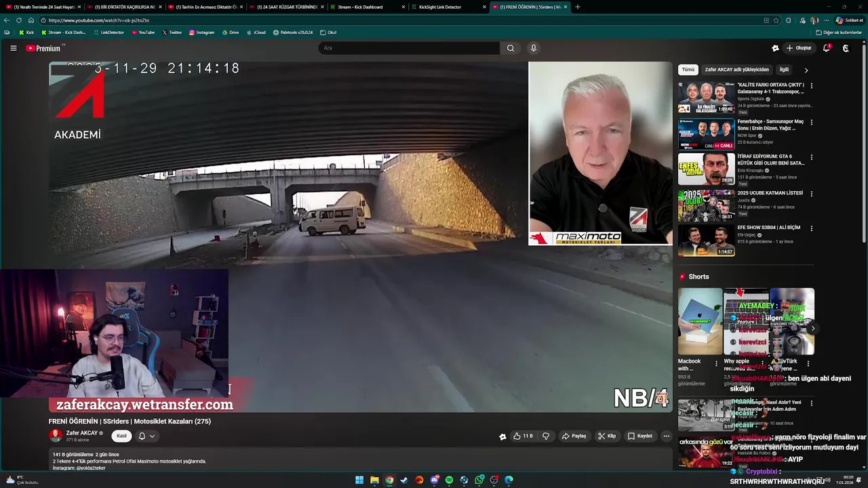Select the İlgili filter chip
This screenshot has width=868, height=488.
tap(784, 70)
